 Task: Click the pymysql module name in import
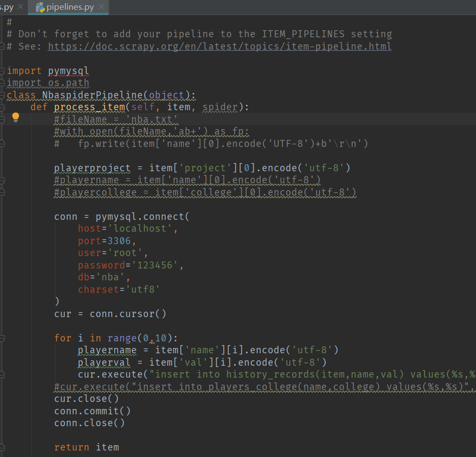click(x=68, y=71)
